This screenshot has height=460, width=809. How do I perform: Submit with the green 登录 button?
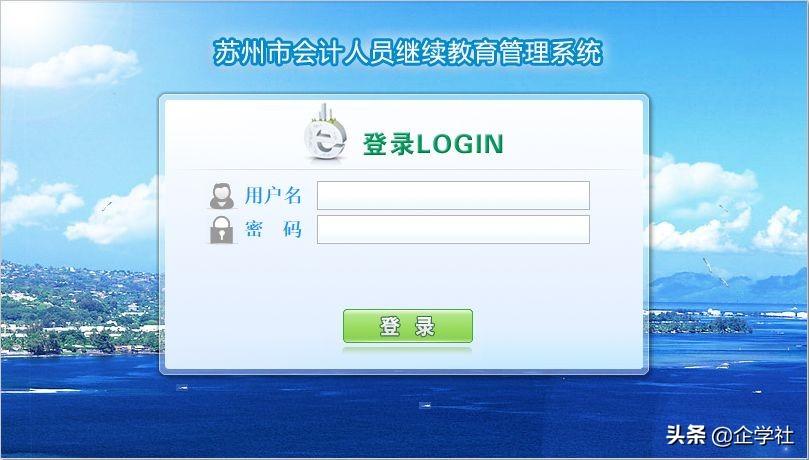tap(408, 326)
